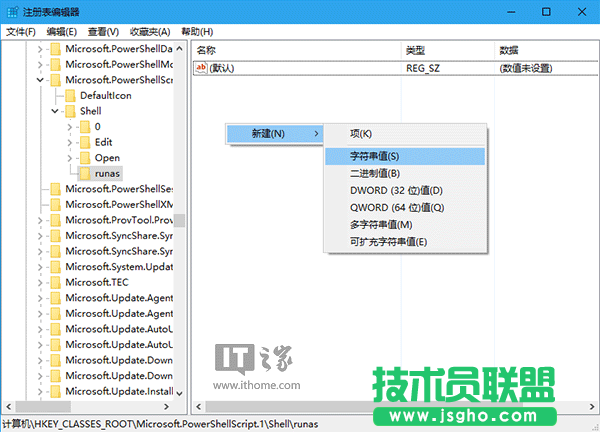The width and height of the screenshot is (600, 432).
Task: Open the 查看(V) menu
Action: (103, 32)
